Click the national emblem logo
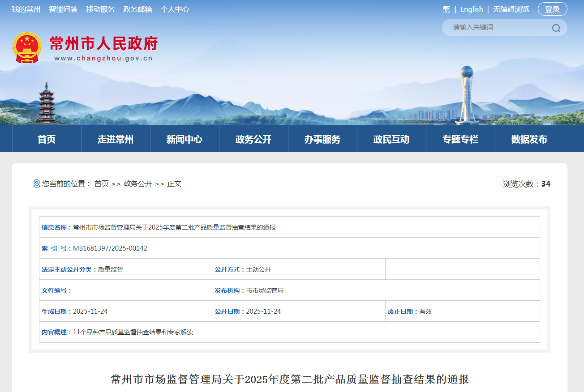584x392 pixels. tap(27, 47)
